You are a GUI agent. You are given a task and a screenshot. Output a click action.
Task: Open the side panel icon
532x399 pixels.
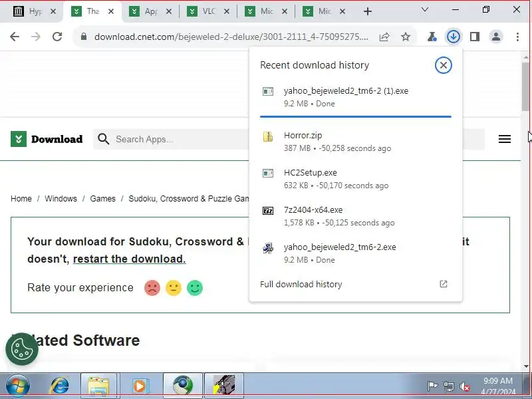point(475,37)
